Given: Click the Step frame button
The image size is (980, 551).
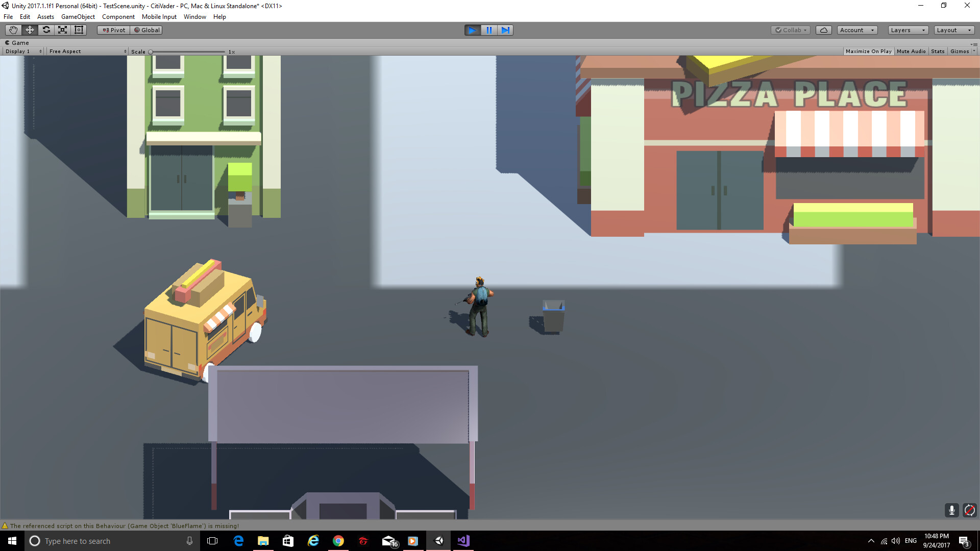Looking at the screenshot, I should (x=505, y=30).
